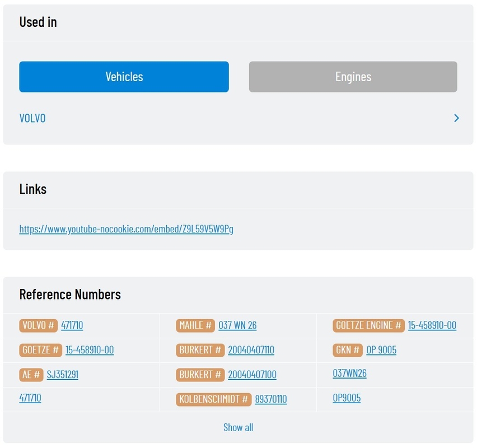
Task: Open GOETZE # reference 15-458910-00
Action: (x=90, y=350)
